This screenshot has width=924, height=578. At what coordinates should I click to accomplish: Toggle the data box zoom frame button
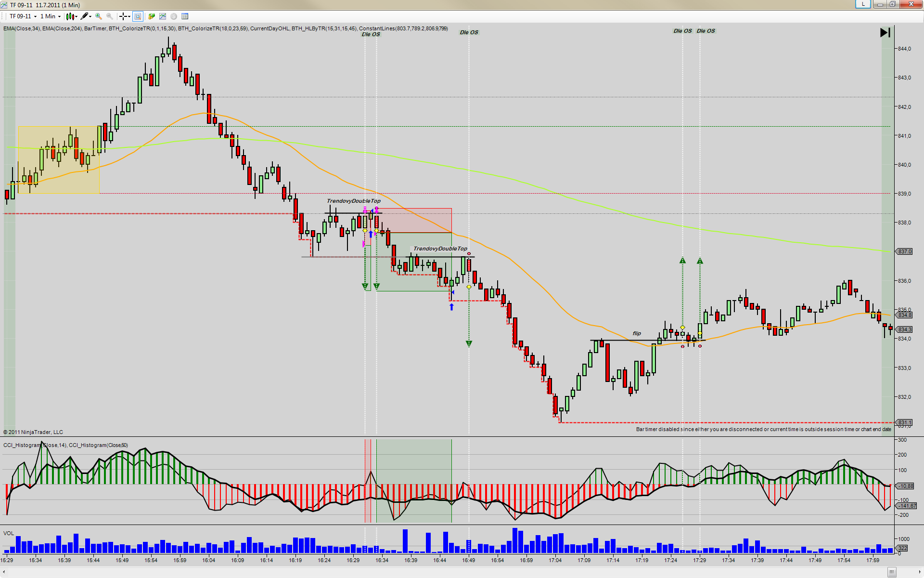(x=138, y=16)
